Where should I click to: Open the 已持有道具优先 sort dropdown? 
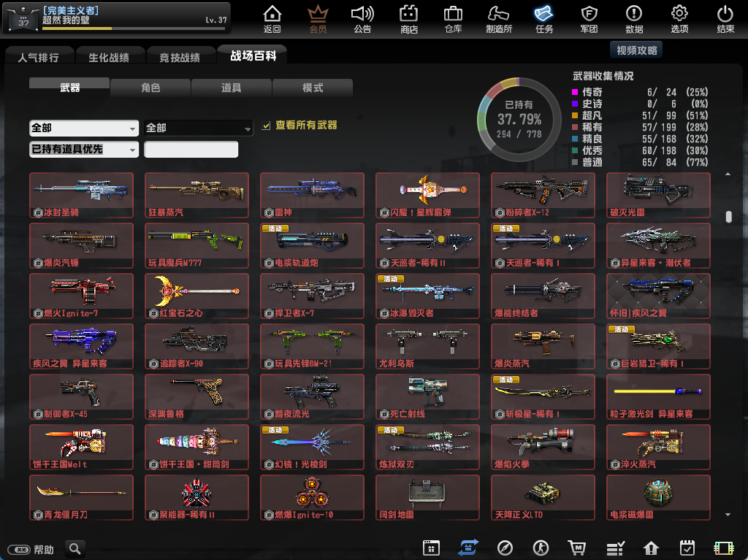pyautogui.click(x=84, y=149)
